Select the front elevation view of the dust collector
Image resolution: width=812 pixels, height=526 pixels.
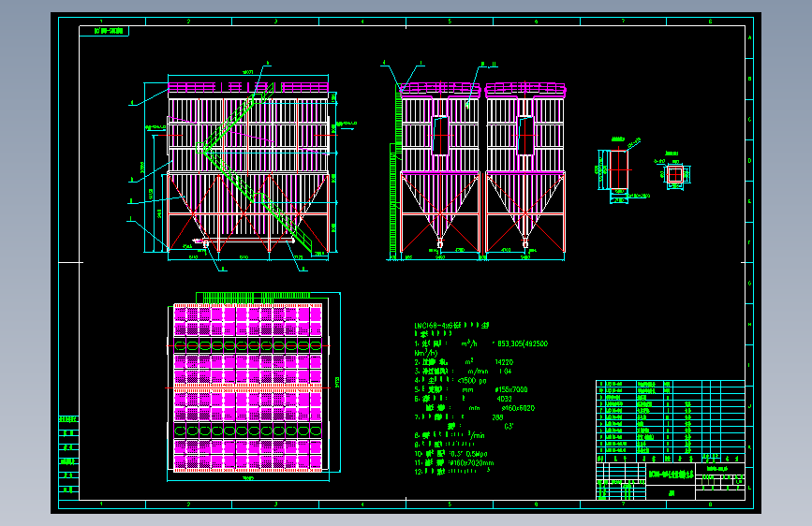click(248, 167)
